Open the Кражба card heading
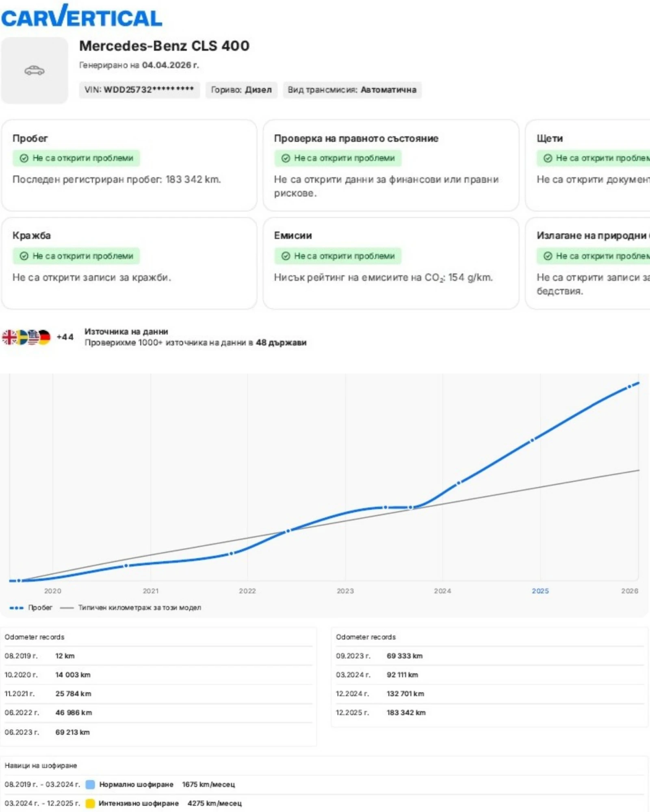Image resolution: width=650 pixels, height=812 pixels. pyautogui.click(x=32, y=235)
